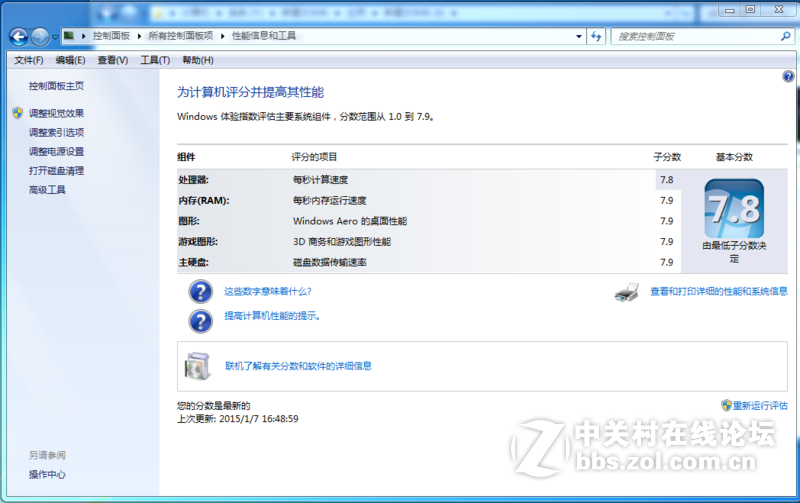The width and height of the screenshot is (800, 503).
Task: Click the 性能信息和工具 breadcrumb
Action: [x=264, y=36]
